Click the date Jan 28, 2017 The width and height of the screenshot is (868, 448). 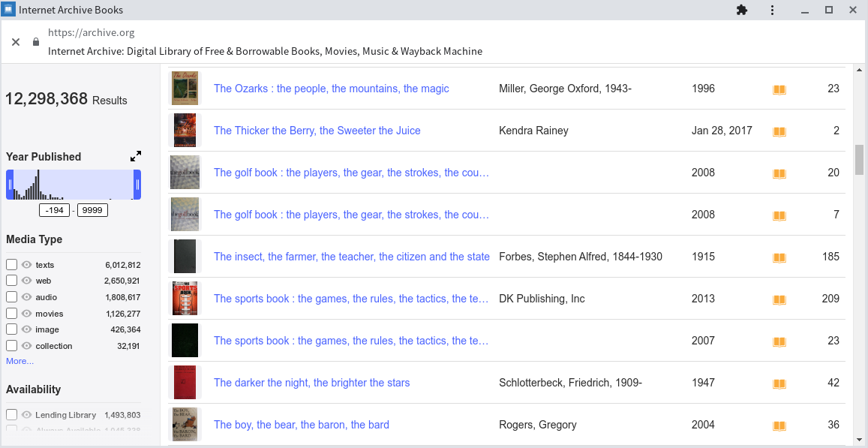tap(722, 131)
